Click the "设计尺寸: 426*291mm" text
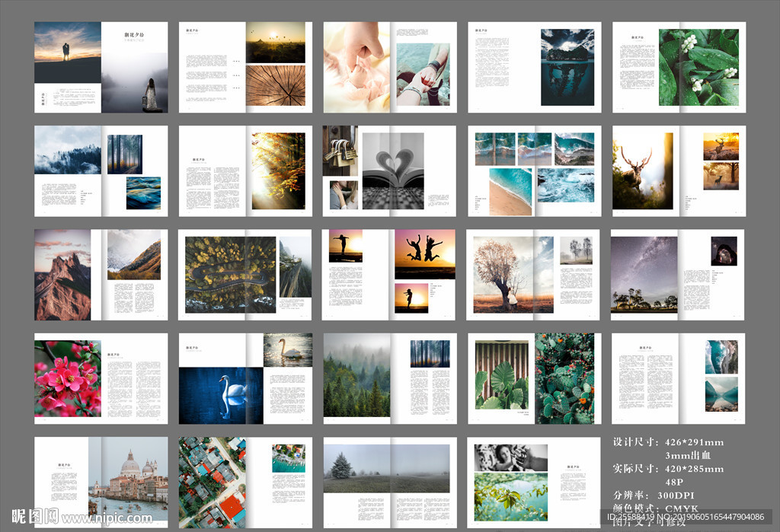 point(668,442)
